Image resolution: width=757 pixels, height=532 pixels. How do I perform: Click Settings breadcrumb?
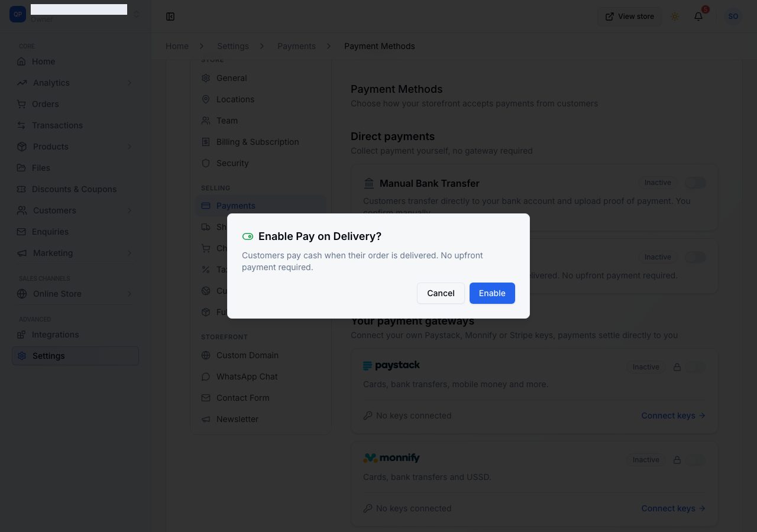[x=233, y=46]
